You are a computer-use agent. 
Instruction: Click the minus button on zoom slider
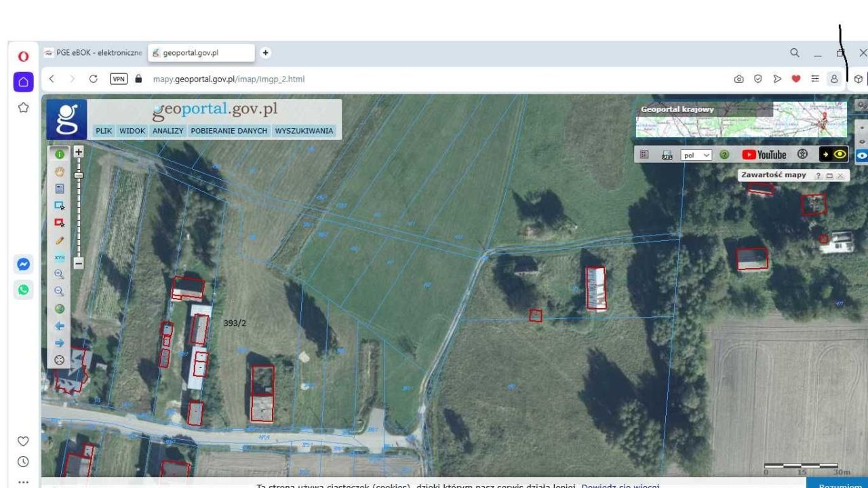point(79,263)
